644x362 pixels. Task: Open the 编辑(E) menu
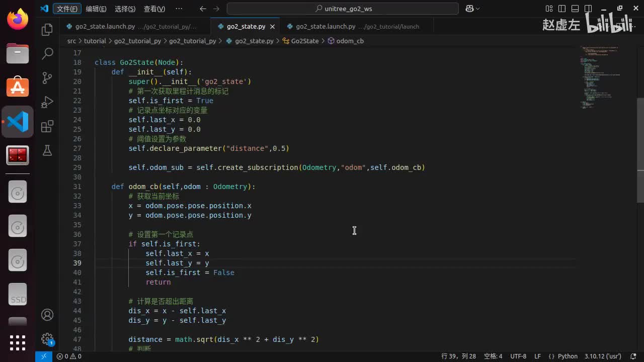(x=96, y=9)
